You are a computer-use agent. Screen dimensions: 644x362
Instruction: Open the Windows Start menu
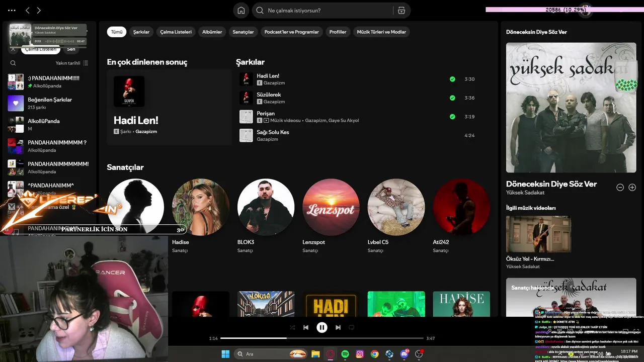(x=225, y=354)
